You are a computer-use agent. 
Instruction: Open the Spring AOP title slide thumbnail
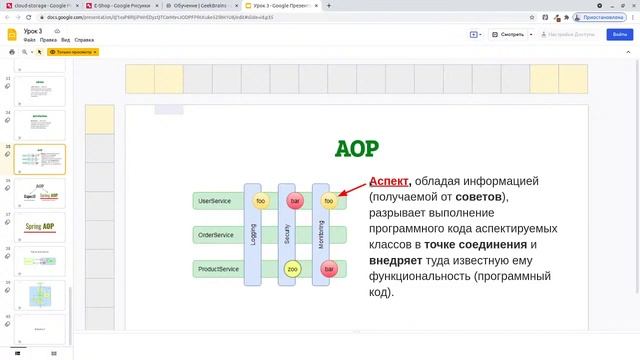point(40,227)
